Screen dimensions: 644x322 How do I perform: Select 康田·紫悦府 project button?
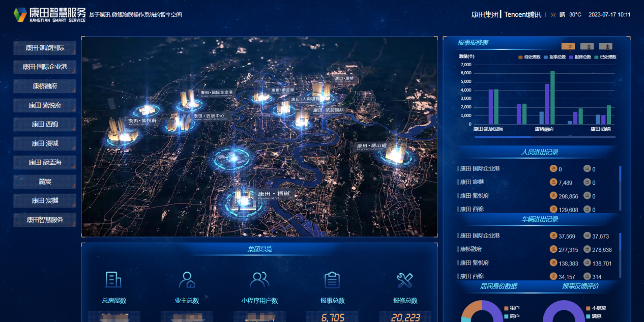coord(45,105)
